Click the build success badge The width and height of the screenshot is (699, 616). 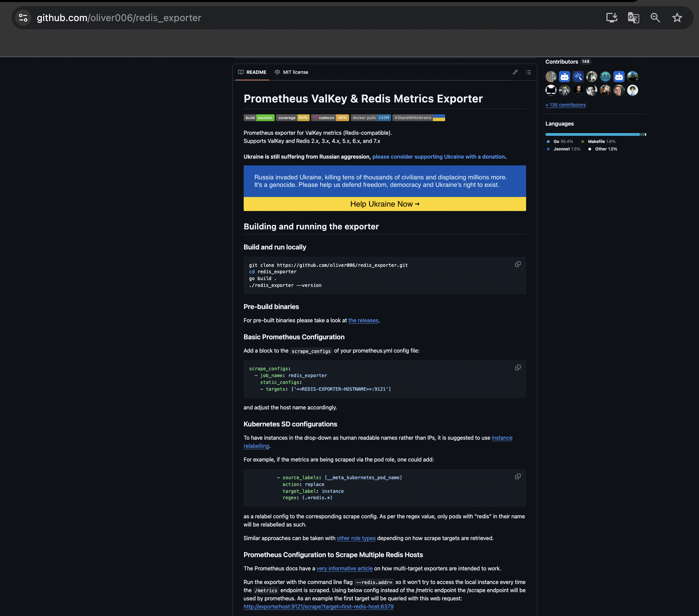259,118
